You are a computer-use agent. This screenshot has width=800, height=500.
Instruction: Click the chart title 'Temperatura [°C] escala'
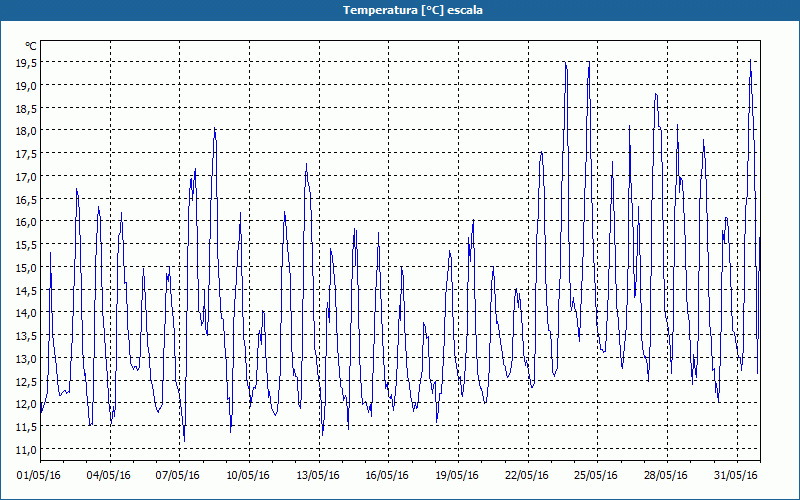(413, 10)
